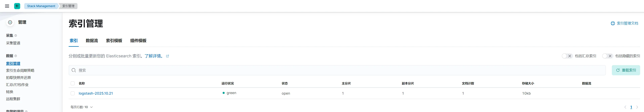Viewport: 644px width, 112px height.
Task: Open the logstash-2025.10.21 index link
Action: point(96,93)
